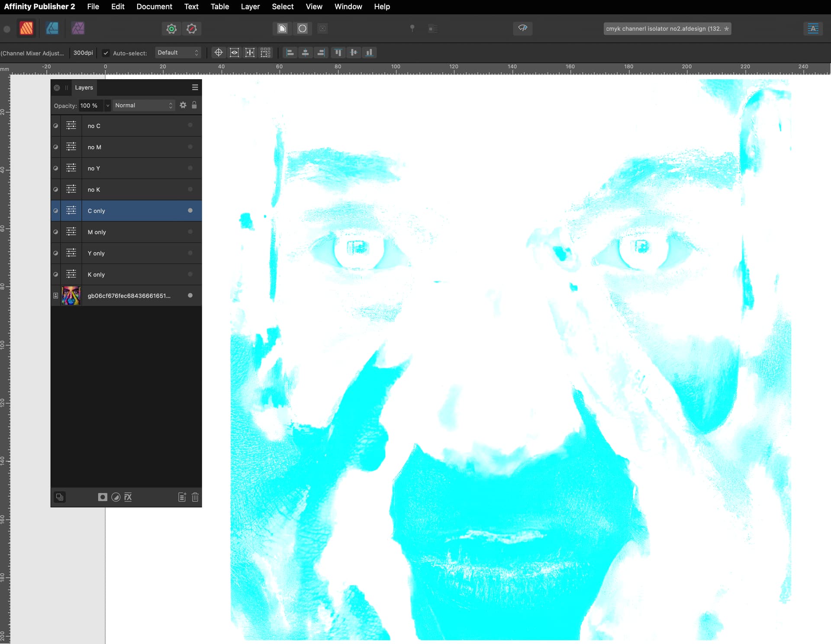
Task: Open the File menu
Action: click(93, 6)
